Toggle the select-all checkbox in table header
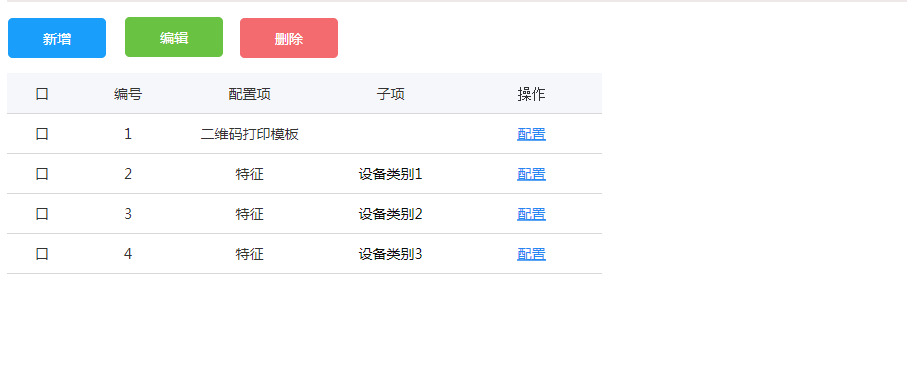The height and width of the screenshot is (392, 907). 42,94
